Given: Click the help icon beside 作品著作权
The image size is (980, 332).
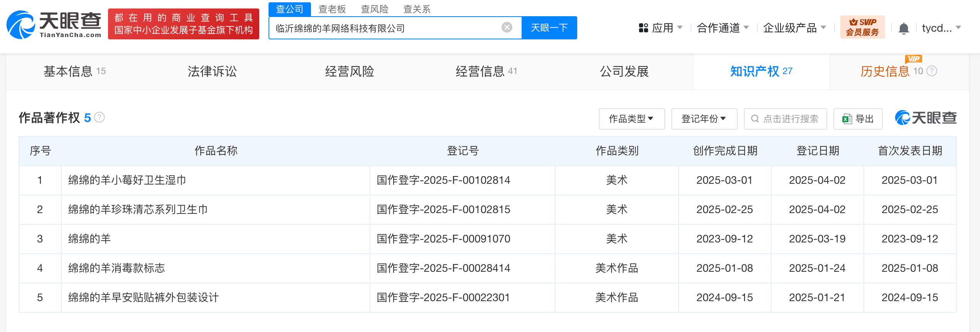Looking at the screenshot, I should point(100,117).
